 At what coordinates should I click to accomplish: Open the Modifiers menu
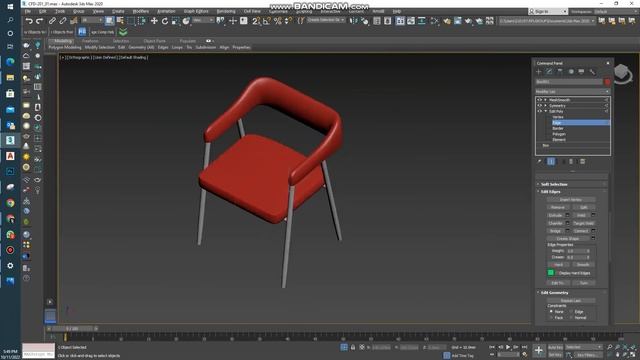pyautogui.click(x=141, y=11)
